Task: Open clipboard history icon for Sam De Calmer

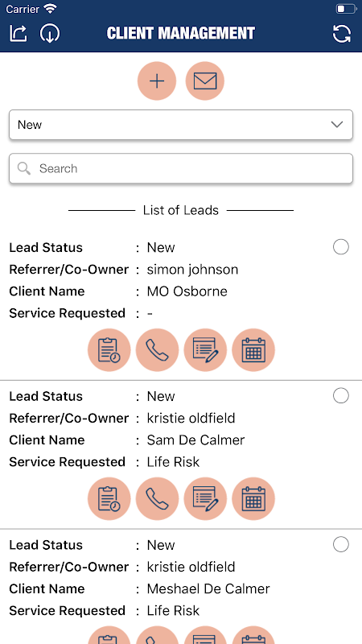Action: click(x=109, y=498)
